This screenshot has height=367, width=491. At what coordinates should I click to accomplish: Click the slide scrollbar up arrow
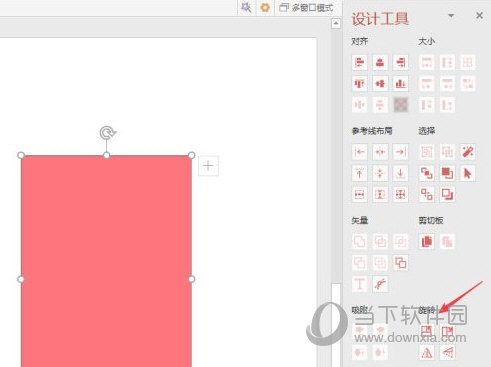[x=336, y=23]
